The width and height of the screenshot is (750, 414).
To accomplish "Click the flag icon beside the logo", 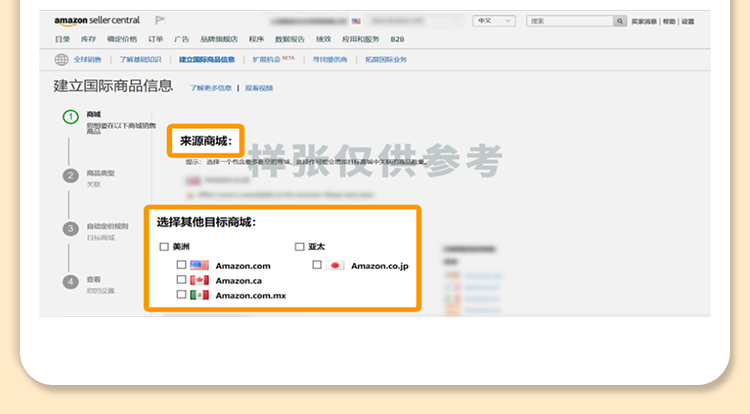I will (160, 20).
